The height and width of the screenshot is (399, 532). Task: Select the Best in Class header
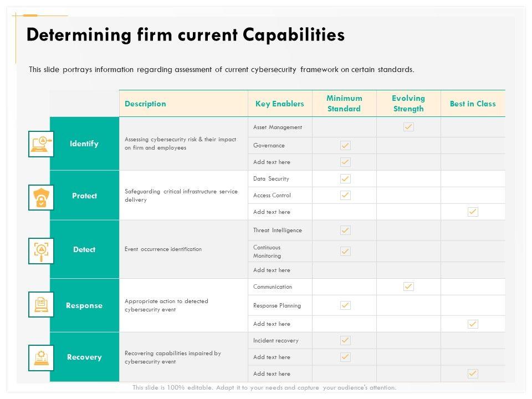[473, 104]
